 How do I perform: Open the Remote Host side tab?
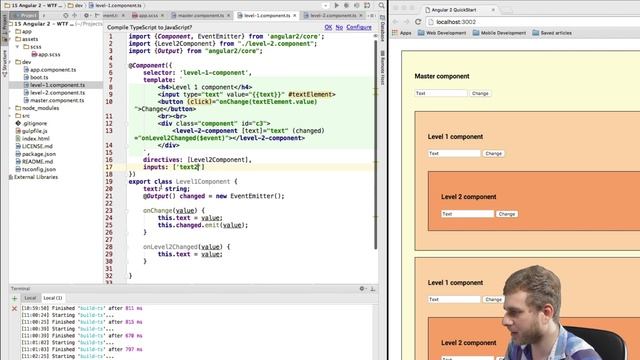pos(382,68)
